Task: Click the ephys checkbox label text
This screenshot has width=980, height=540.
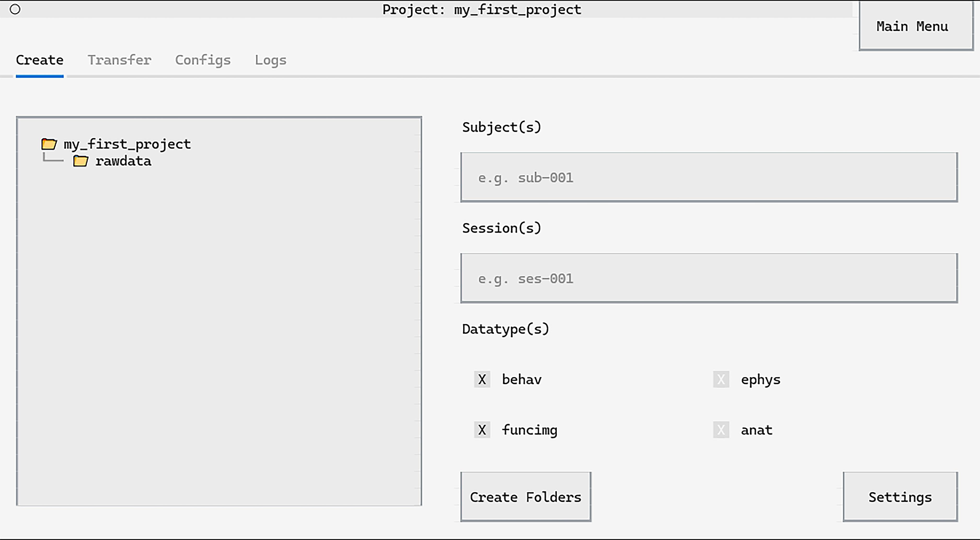Action: (760, 380)
